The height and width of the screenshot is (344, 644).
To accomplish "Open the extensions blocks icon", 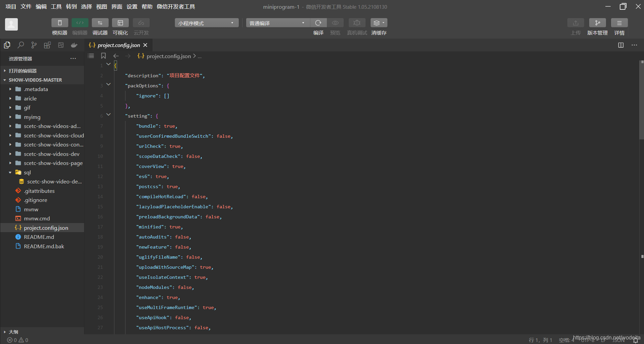I will pos(47,45).
